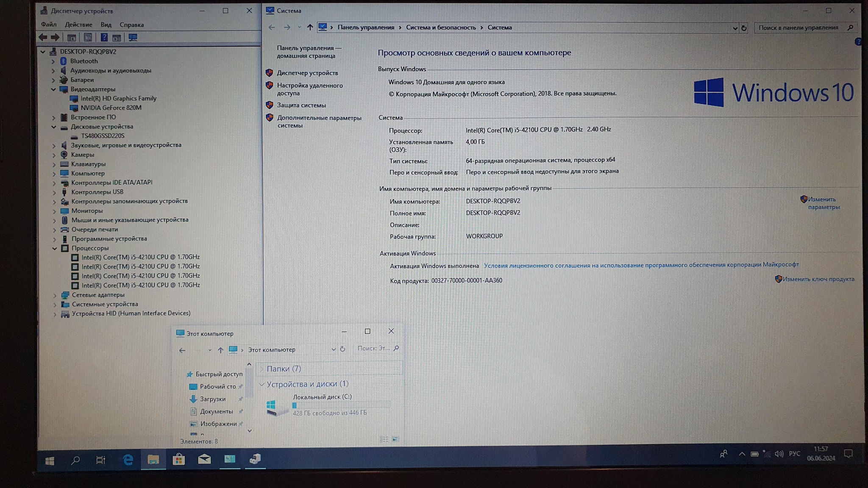
Task: Click the scan hardware monitor toolbar icon
Action: click(x=133, y=37)
